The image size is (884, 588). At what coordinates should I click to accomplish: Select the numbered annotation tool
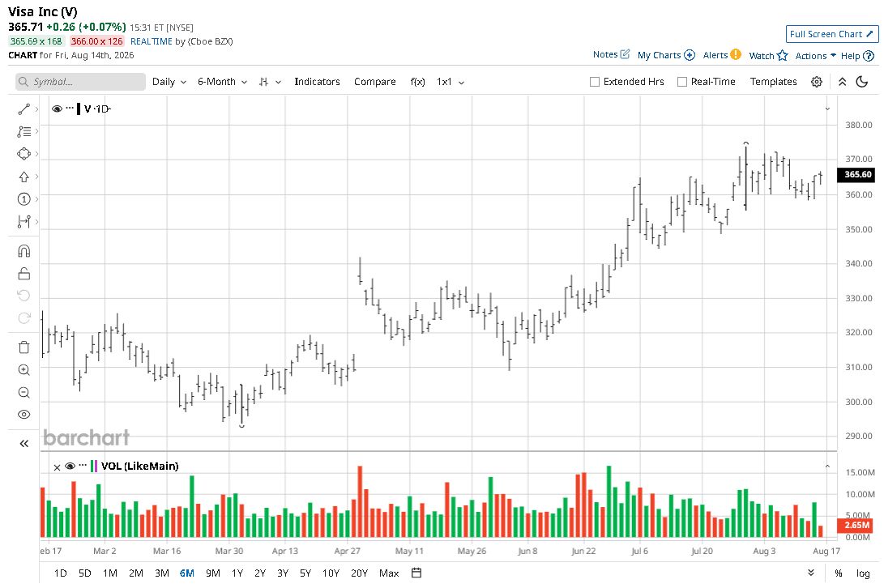tap(23, 199)
